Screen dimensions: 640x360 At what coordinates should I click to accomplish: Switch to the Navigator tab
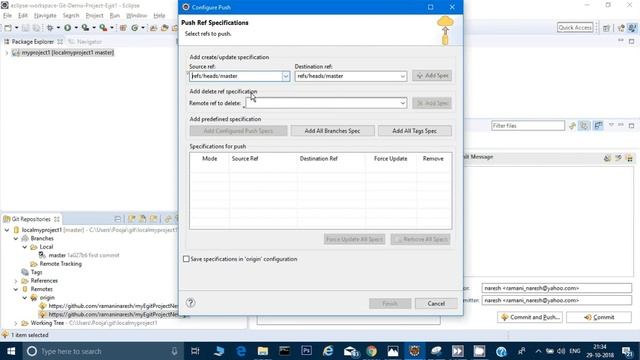click(x=86, y=42)
